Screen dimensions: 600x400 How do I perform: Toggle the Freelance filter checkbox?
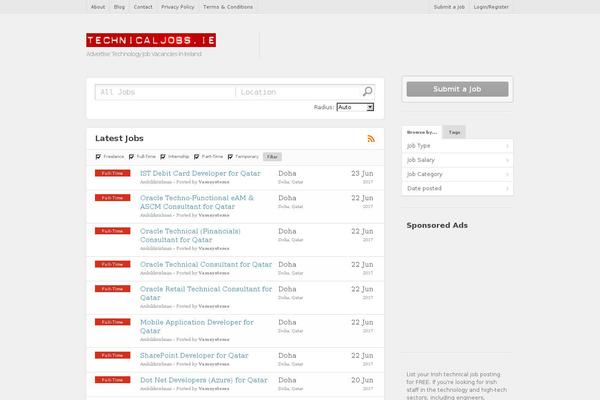tap(98, 157)
